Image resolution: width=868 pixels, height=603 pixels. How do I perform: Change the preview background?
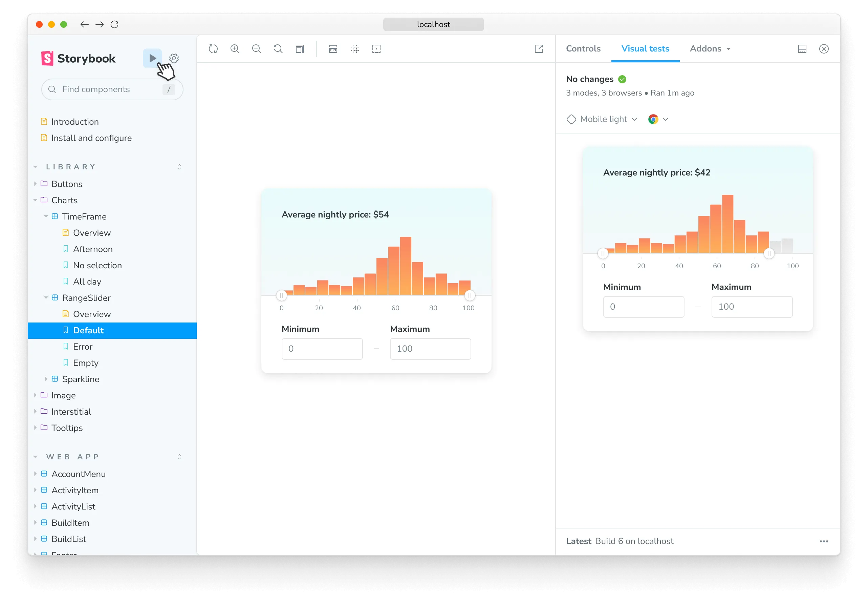(x=300, y=49)
